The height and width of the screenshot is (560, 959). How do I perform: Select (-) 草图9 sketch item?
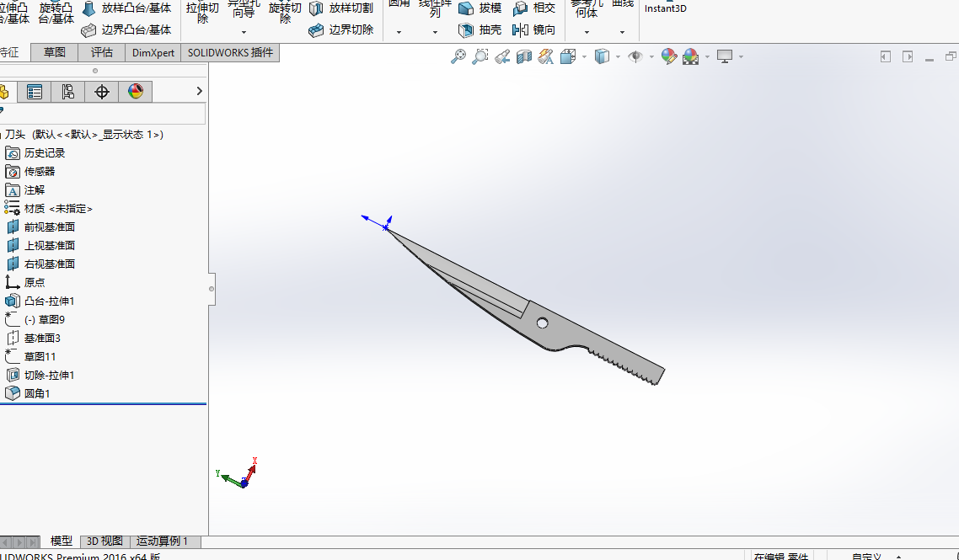(x=44, y=319)
